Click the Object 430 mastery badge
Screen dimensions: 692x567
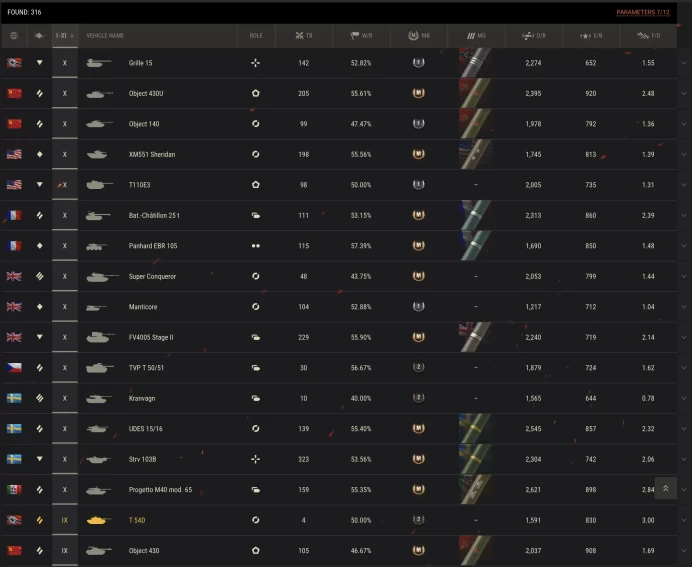tap(418, 550)
